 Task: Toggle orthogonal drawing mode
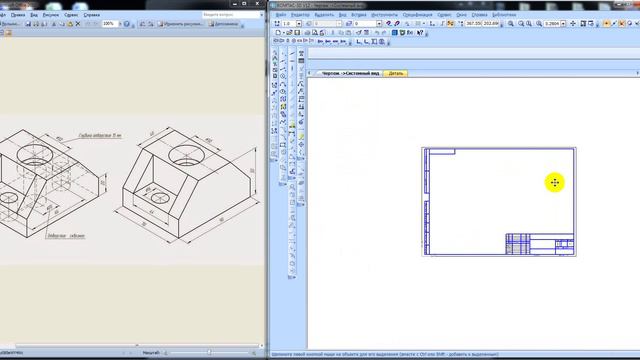pos(442,24)
